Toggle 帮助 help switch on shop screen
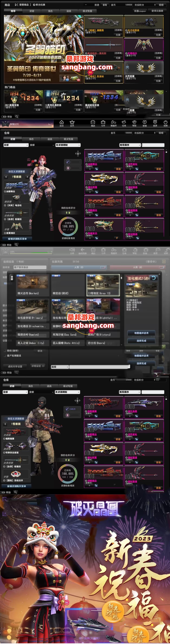The width and height of the screenshot is (170, 644). (4, 116)
